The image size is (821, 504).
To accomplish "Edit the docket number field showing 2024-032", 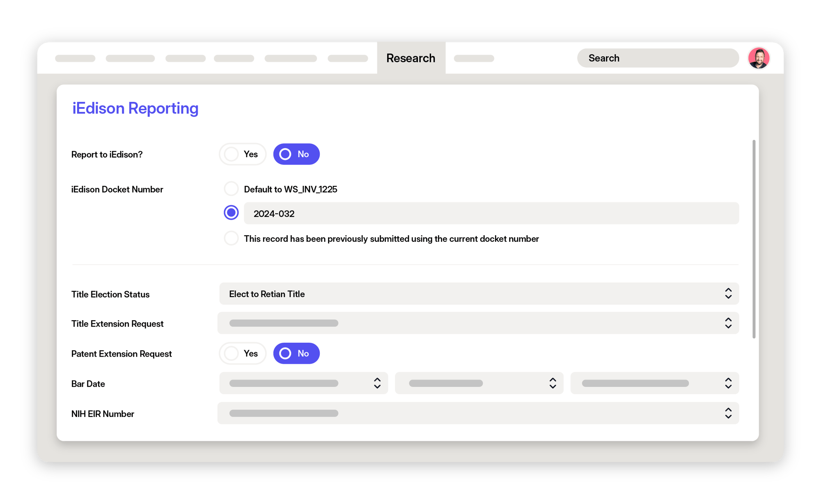I will (x=491, y=213).
